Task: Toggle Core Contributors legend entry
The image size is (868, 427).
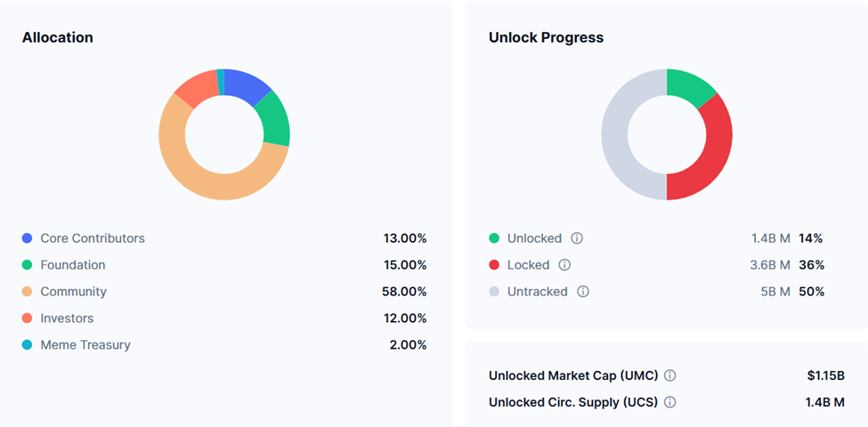Action: [x=92, y=238]
